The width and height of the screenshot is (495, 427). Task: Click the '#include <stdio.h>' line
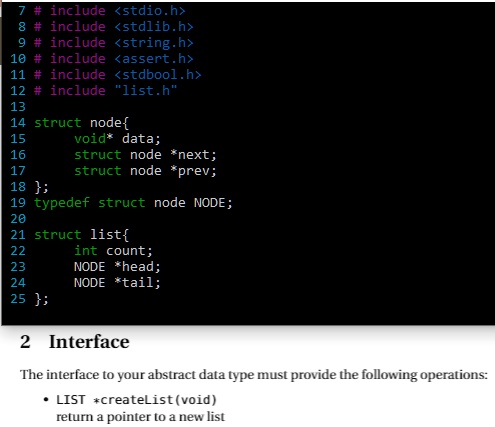(x=110, y=11)
